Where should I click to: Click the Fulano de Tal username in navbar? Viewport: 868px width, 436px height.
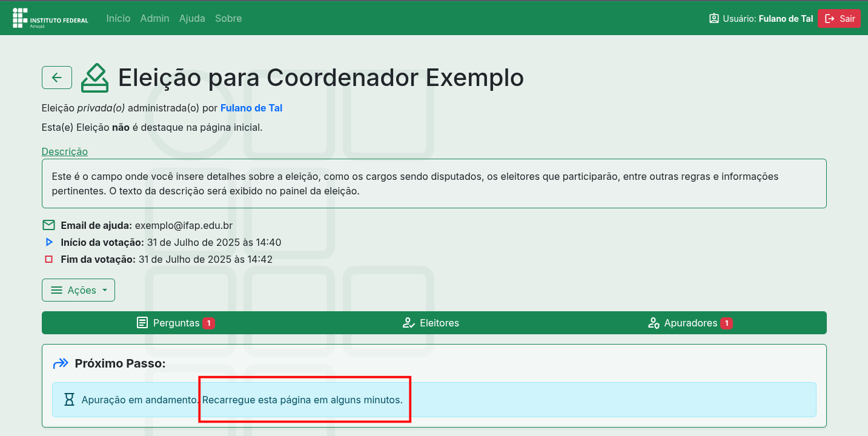786,19
